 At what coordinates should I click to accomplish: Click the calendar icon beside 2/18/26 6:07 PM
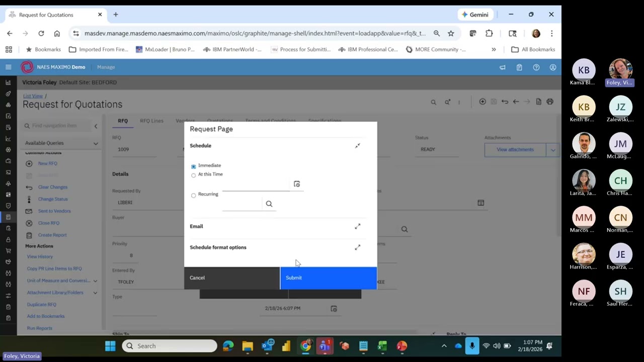[334, 308]
